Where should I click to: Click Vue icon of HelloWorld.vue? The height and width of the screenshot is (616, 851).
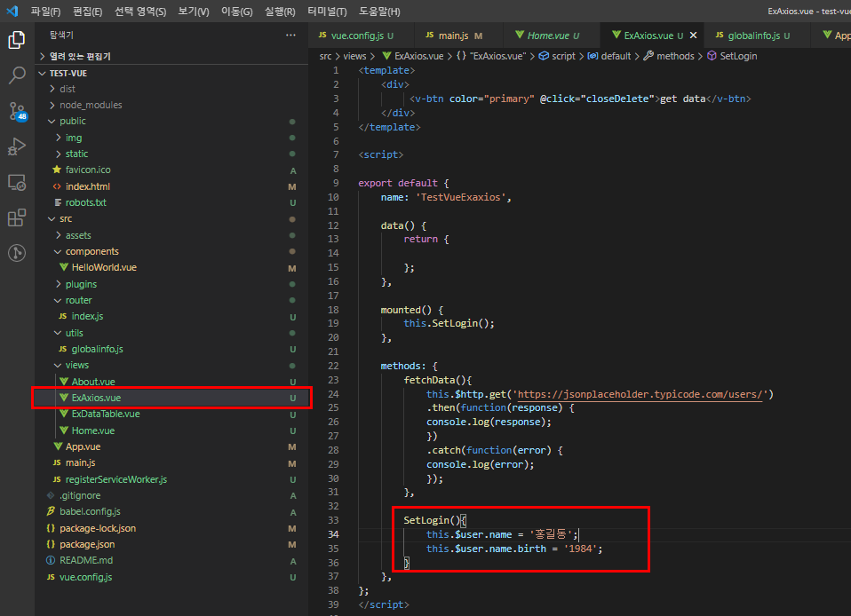tap(63, 267)
